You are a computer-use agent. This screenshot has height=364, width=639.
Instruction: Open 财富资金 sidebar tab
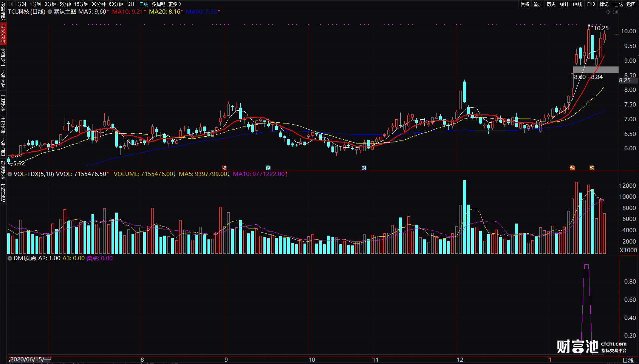click(3, 170)
